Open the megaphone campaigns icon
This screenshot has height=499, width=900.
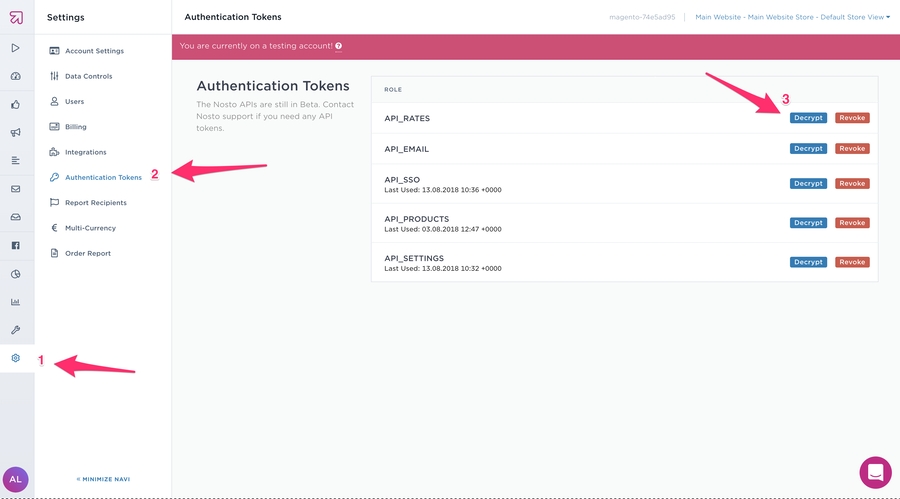16,132
